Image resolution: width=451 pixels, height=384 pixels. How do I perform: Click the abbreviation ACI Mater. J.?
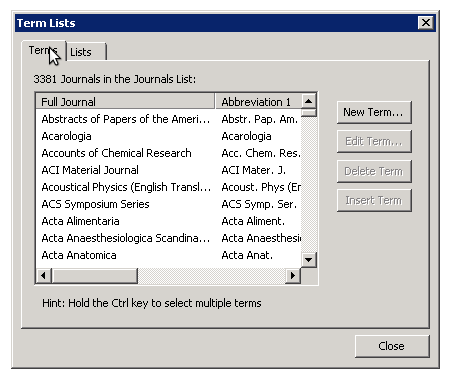point(254,170)
